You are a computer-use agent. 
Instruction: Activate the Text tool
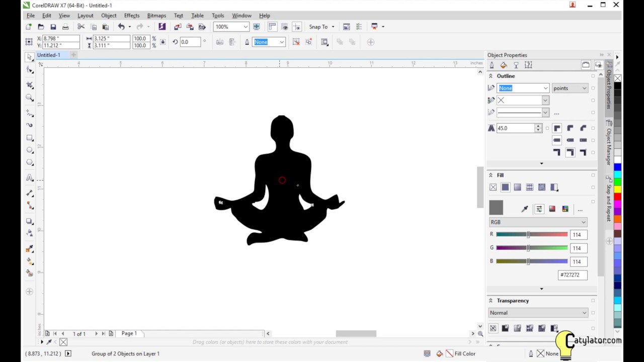pyautogui.click(x=30, y=177)
